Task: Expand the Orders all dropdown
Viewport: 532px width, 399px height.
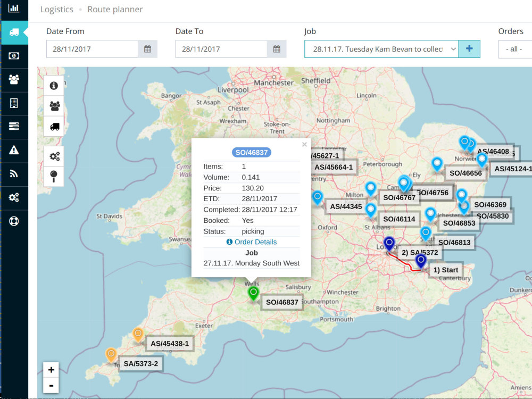Action: [x=515, y=49]
